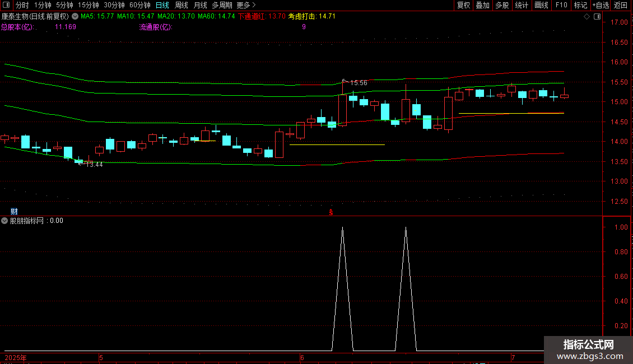Click the 康泰生物(日线.前复权) stock title
Viewport: 633px width, 364px height.
(35, 17)
